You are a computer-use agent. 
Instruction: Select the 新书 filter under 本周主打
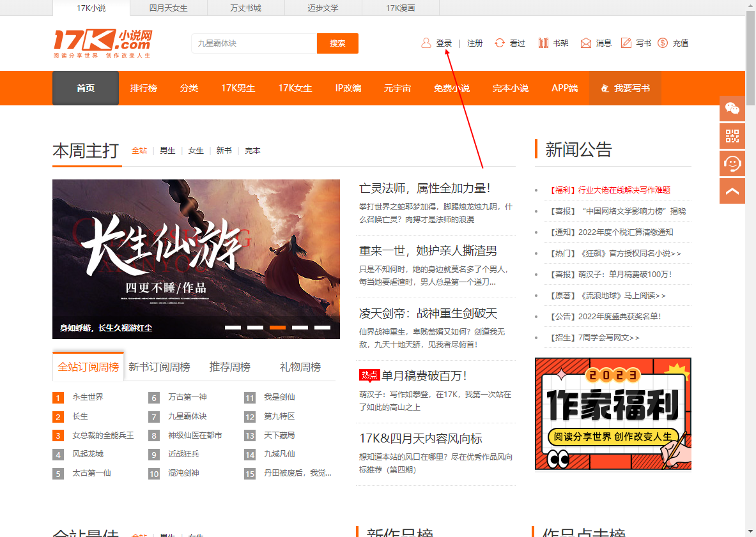point(224,151)
